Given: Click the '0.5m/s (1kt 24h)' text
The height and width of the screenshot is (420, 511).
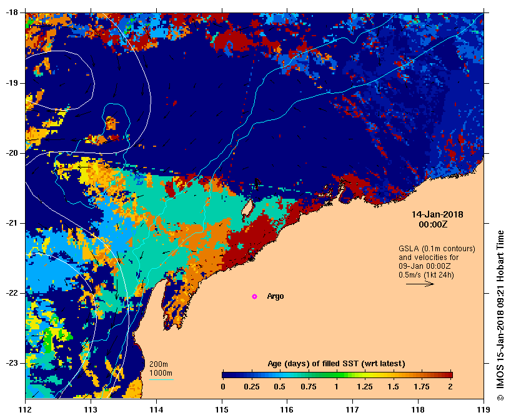Looking at the screenshot, I should click(426, 275).
